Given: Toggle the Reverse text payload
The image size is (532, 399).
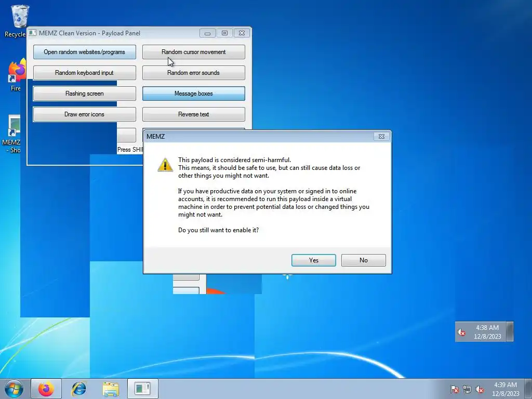Looking at the screenshot, I should tap(193, 114).
